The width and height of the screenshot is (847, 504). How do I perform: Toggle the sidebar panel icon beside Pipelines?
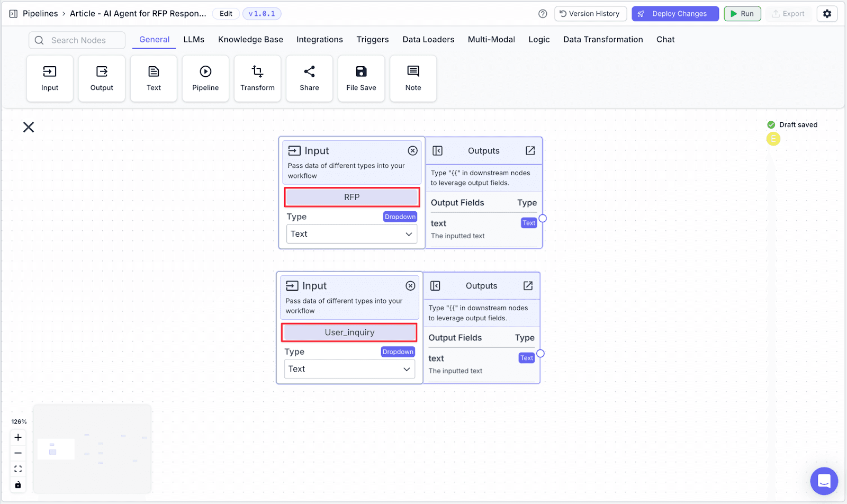pos(13,14)
